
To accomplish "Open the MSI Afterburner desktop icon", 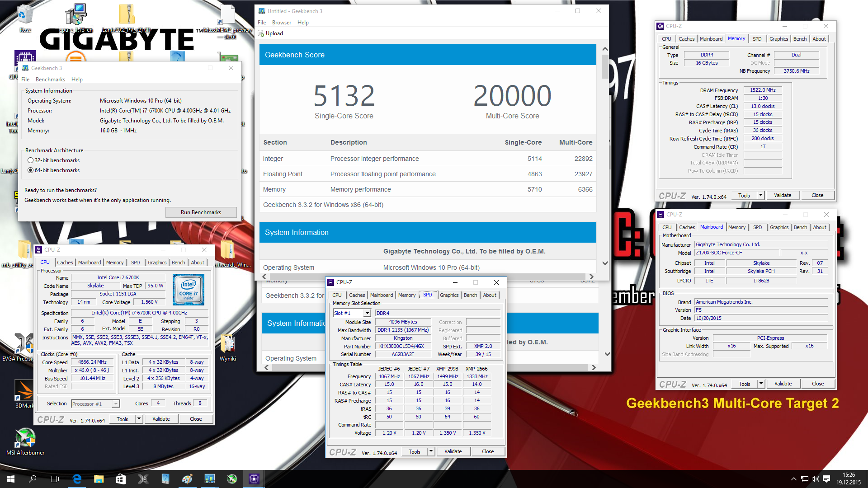I will pyautogui.click(x=25, y=441).
